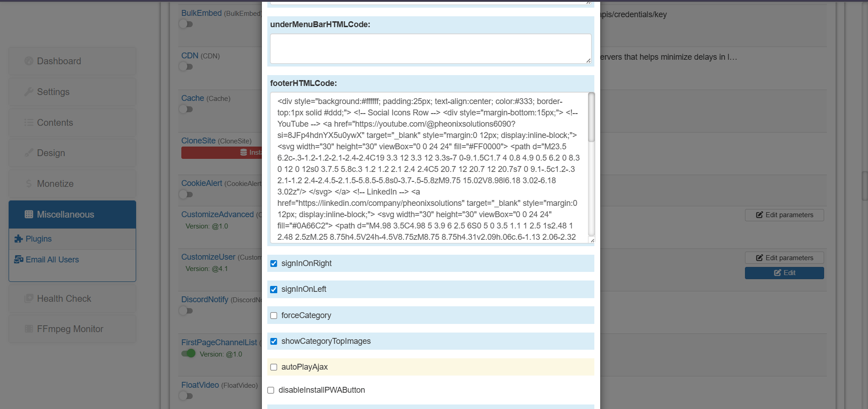
Task: Click the Dashboard icon in sidebar
Action: click(x=29, y=61)
